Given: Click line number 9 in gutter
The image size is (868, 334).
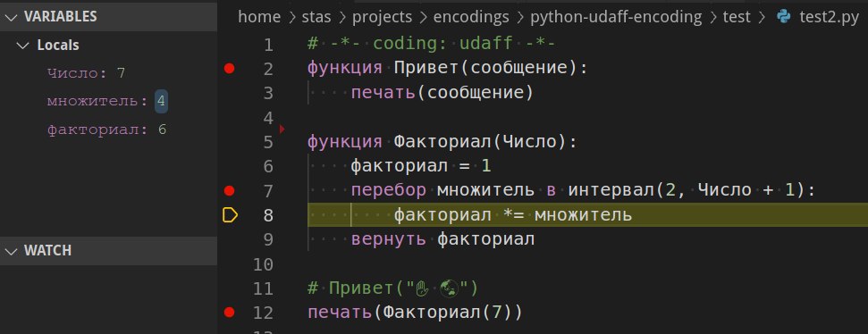Looking at the screenshot, I should click(268, 240).
